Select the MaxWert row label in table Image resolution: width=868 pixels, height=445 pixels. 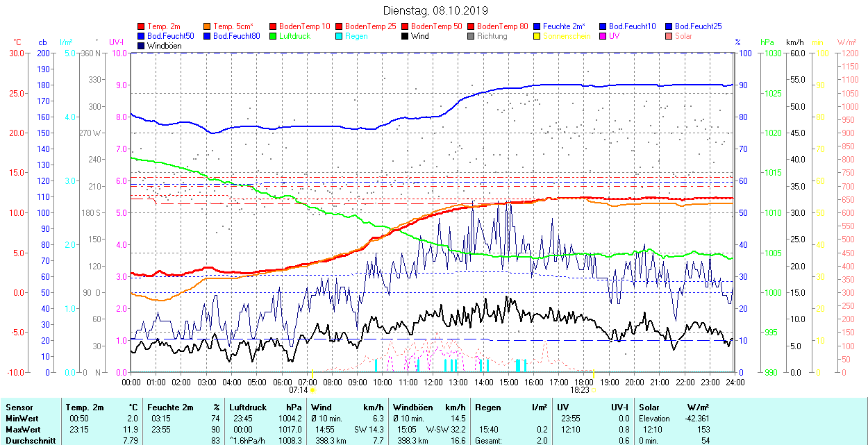22,429
